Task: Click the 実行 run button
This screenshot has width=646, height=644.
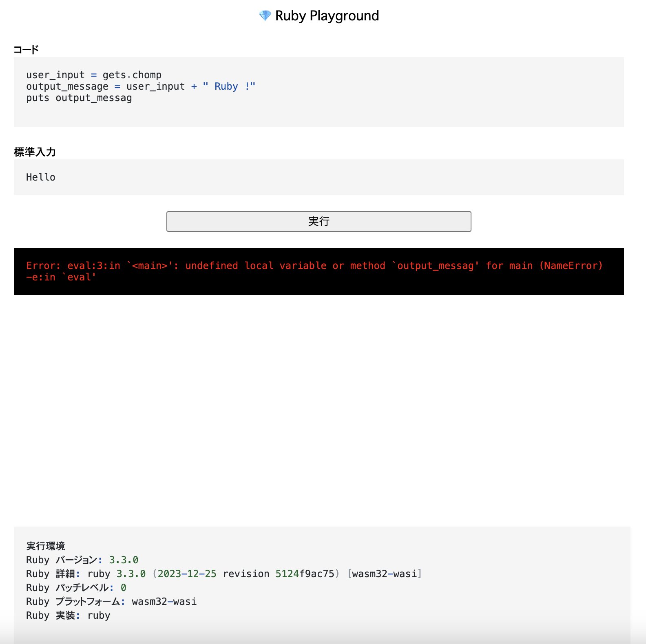Action: click(319, 221)
